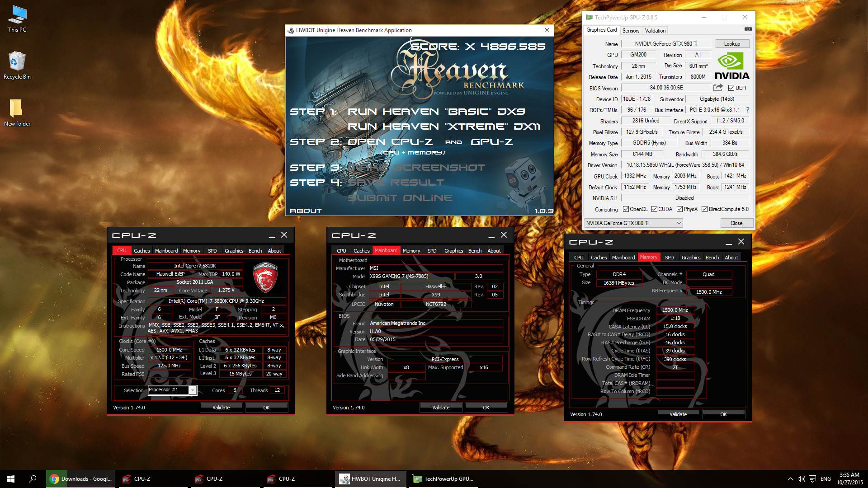Viewport: 868px width, 488px height.
Task: Click OK in middle CPU-Z window
Action: [x=486, y=408]
